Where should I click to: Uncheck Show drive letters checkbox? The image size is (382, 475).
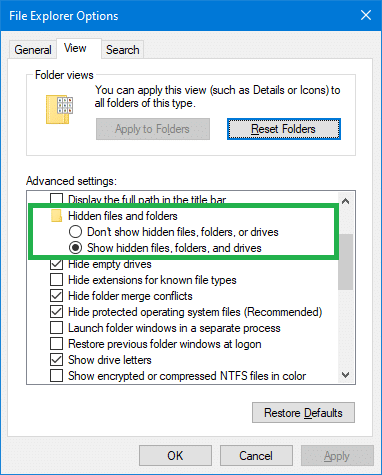(x=56, y=360)
